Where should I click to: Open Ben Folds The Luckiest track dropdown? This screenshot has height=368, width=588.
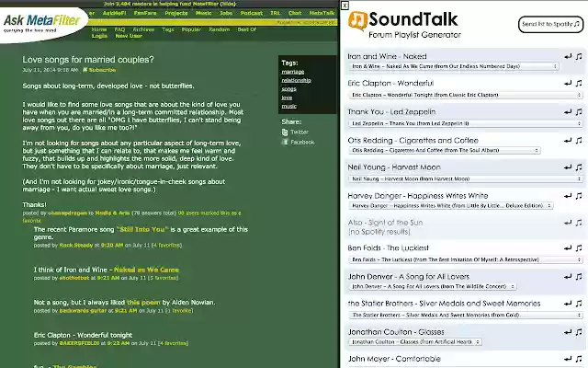(x=466, y=259)
